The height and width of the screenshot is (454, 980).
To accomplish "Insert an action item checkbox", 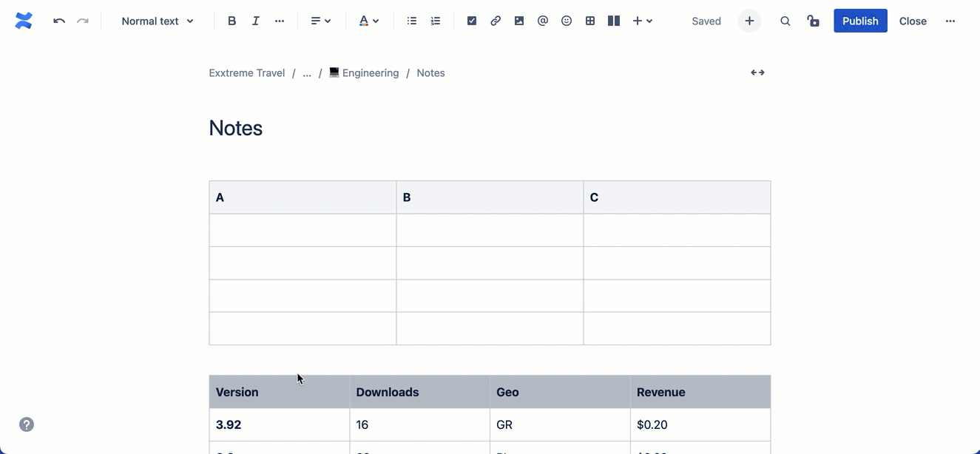I will [471, 21].
